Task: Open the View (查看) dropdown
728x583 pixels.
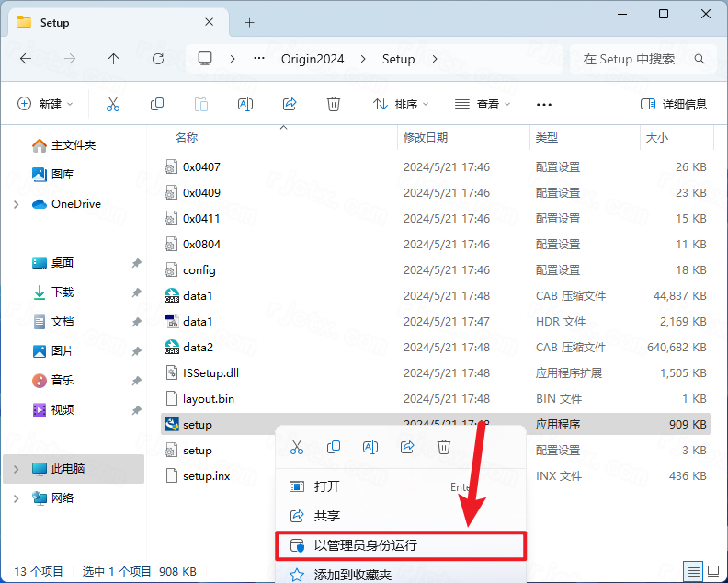Action: [483, 105]
